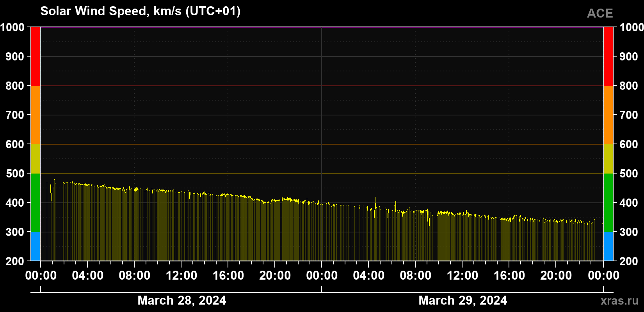Click the final 00:00 label ending March 29
Screen dimensions: 644x312
pyautogui.click(x=604, y=276)
